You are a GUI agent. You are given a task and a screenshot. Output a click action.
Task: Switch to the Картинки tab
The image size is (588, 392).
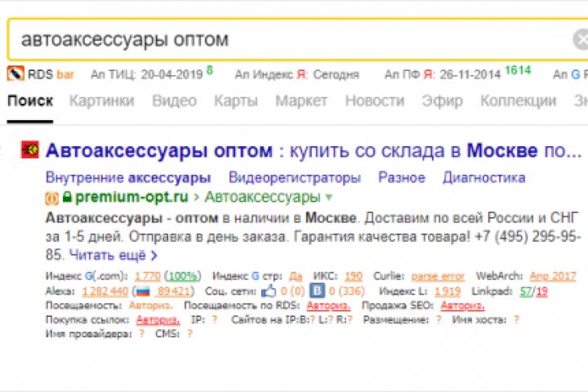pyautogui.click(x=101, y=101)
